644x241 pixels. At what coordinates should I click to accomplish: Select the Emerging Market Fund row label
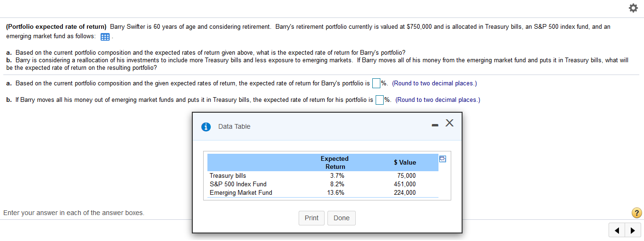pyautogui.click(x=241, y=192)
